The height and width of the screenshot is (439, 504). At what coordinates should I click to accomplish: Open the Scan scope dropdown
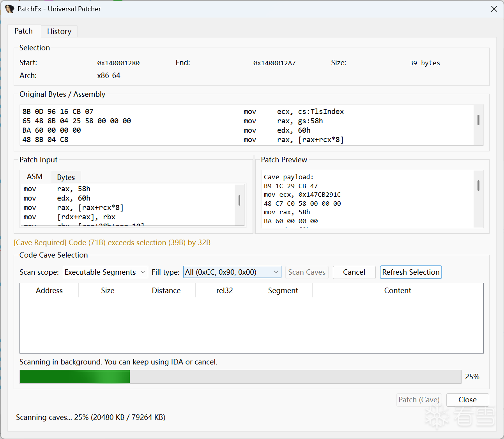105,272
